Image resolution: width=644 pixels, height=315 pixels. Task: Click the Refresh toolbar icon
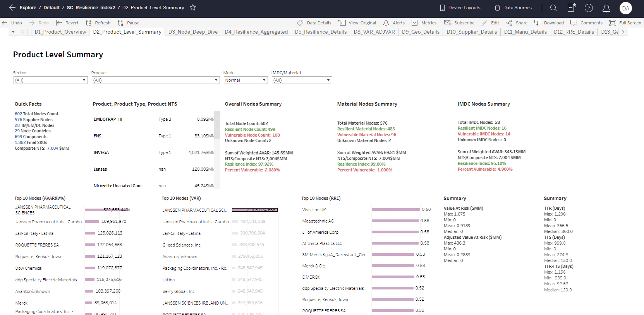coord(89,23)
